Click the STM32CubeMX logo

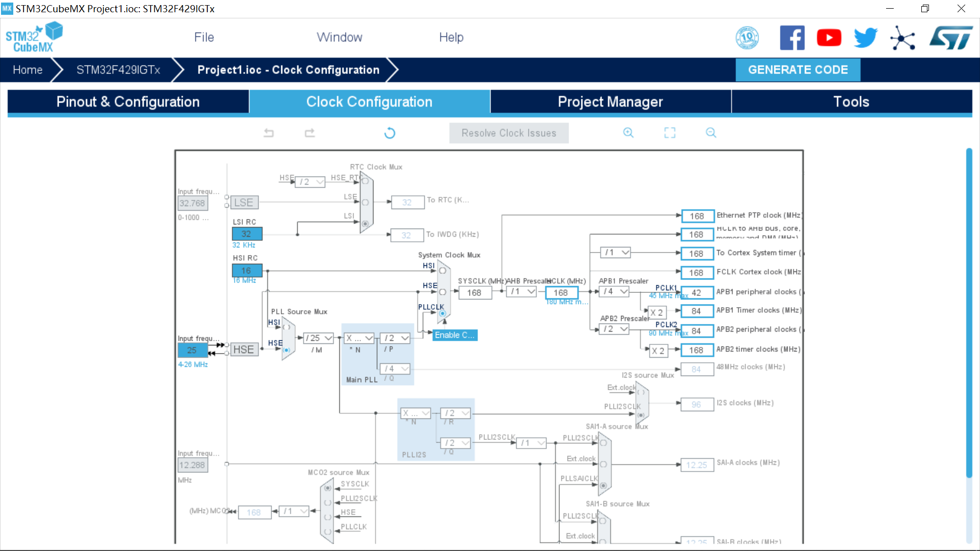(x=34, y=37)
